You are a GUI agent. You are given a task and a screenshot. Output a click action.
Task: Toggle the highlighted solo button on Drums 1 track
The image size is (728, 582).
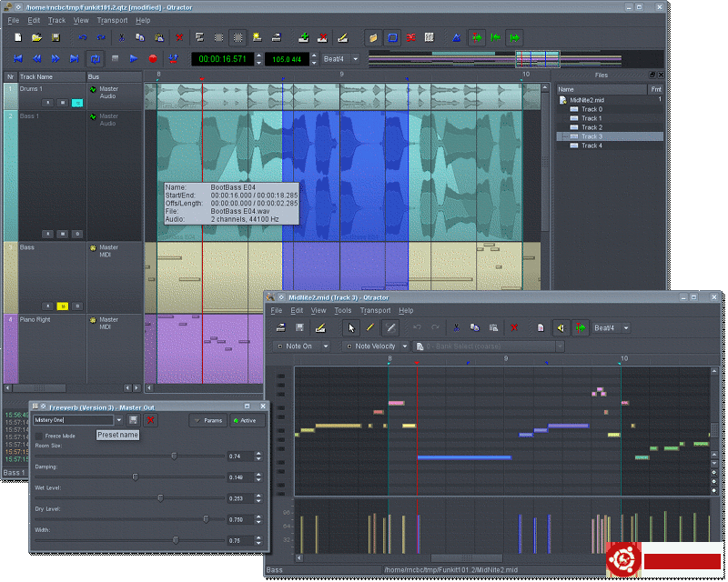pos(77,103)
